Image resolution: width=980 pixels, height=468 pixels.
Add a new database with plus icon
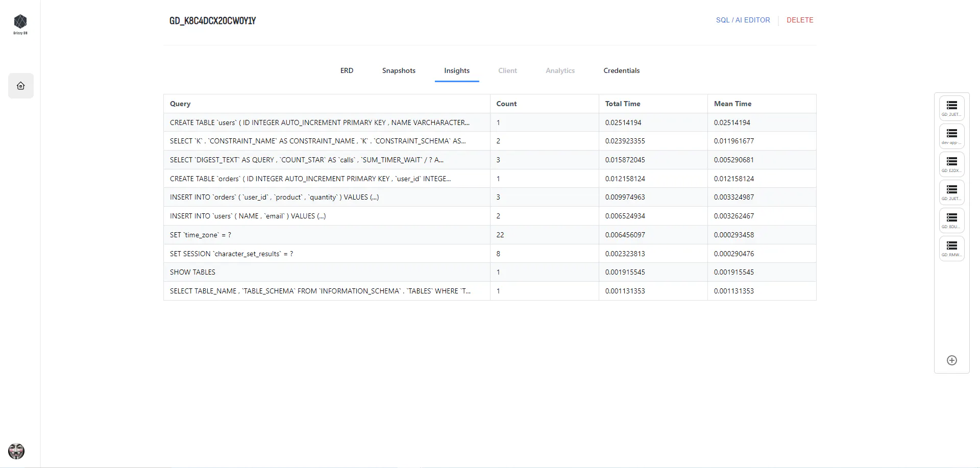[x=952, y=360]
